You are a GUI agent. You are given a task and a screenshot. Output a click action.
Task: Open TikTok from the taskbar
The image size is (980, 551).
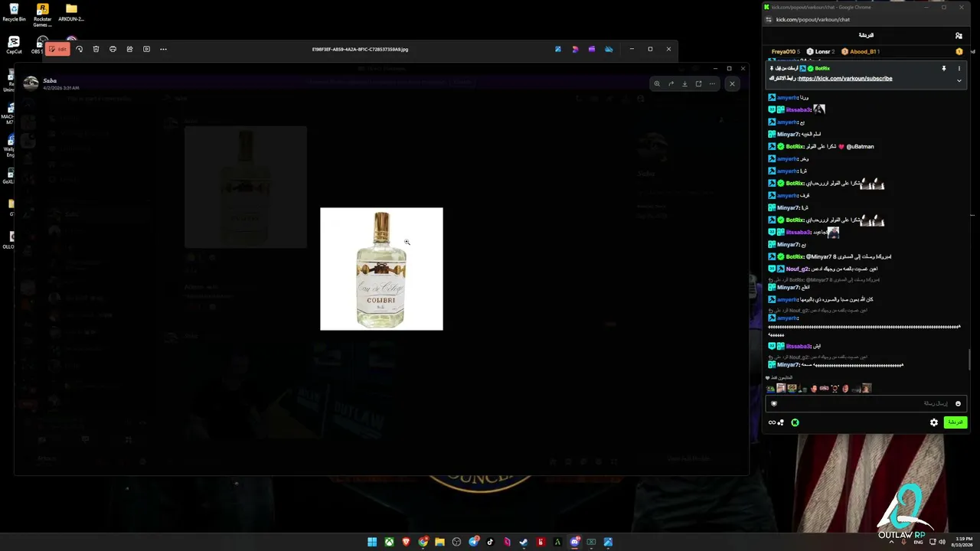click(490, 542)
